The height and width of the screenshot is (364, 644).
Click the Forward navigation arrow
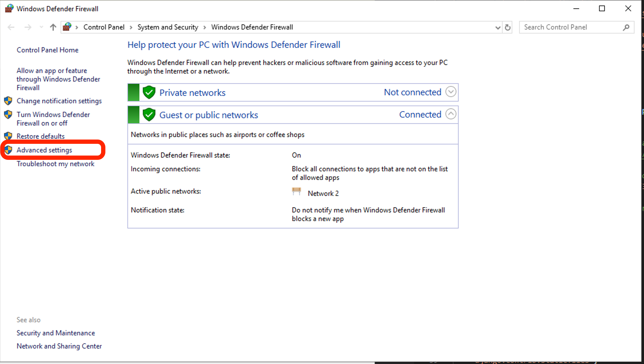point(28,27)
